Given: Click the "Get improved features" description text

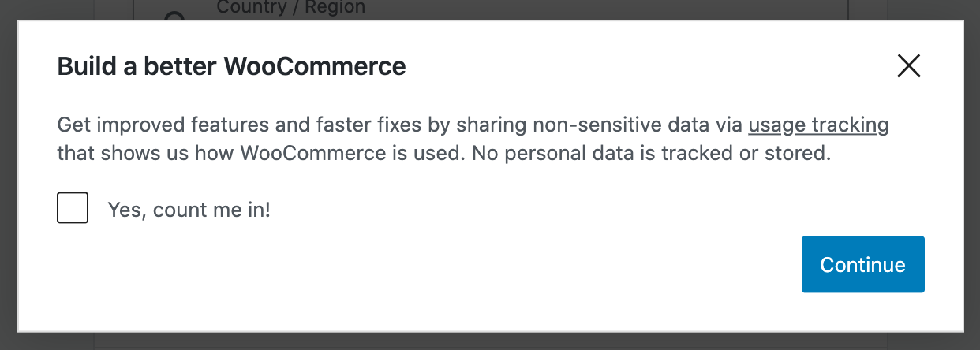Looking at the screenshot, I should pyautogui.click(x=158, y=125).
